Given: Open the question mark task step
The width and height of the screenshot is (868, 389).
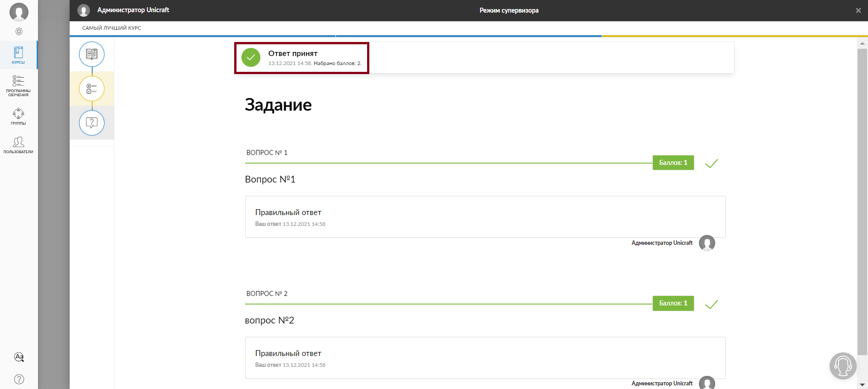Looking at the screenshot, I should [x=92, y=123].
